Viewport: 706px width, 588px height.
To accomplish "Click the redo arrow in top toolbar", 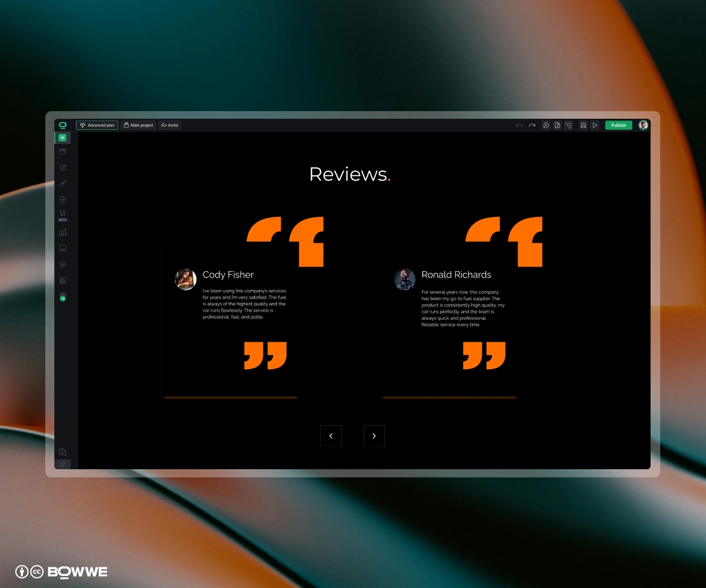I will pos(532,125).
